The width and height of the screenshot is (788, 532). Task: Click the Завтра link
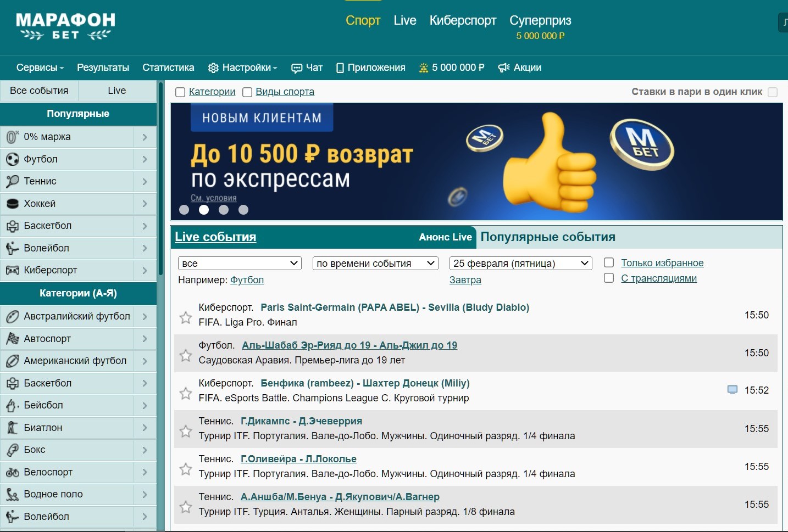tap(465, 280)
